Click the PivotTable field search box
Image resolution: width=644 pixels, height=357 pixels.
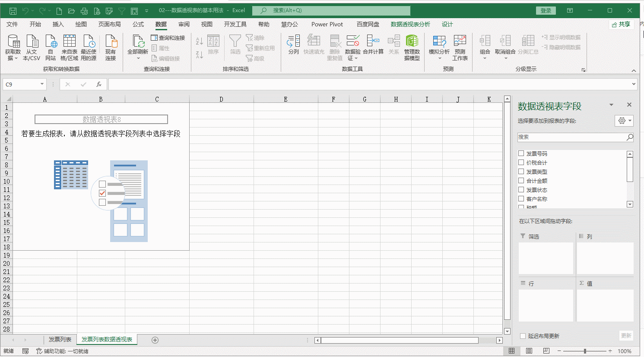point(576,137)
